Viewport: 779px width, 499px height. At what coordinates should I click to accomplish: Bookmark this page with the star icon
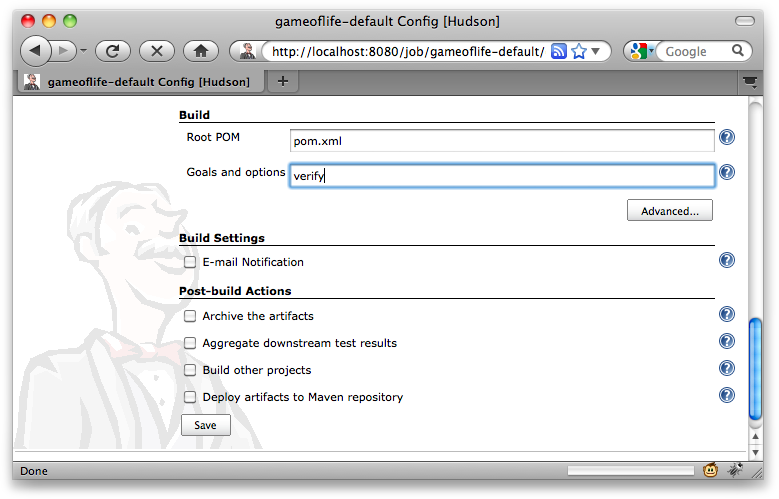(x=579, y=51)
